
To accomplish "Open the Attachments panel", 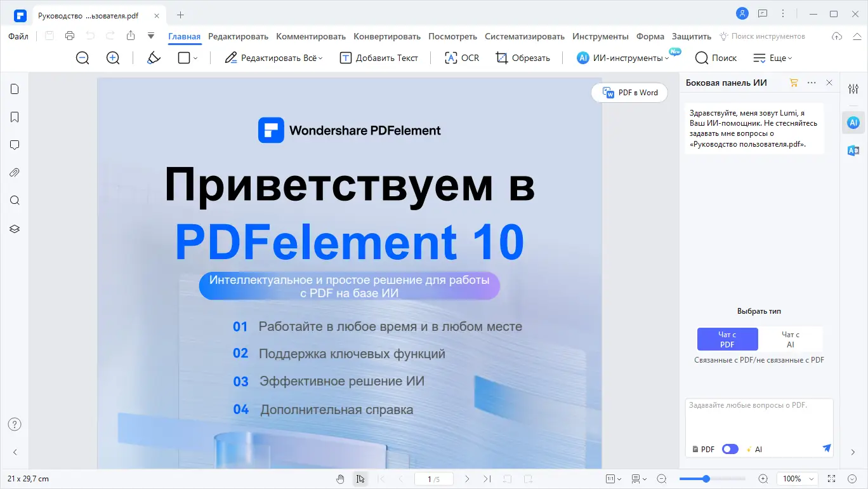I will point(14,172).
